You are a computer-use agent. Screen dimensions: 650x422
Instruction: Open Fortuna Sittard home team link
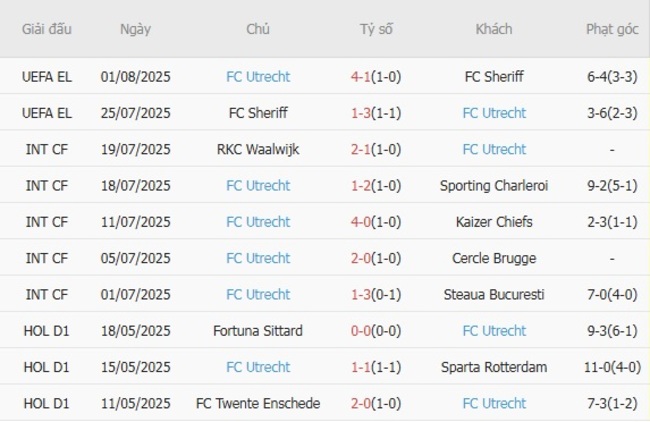[x=258, y=331]
